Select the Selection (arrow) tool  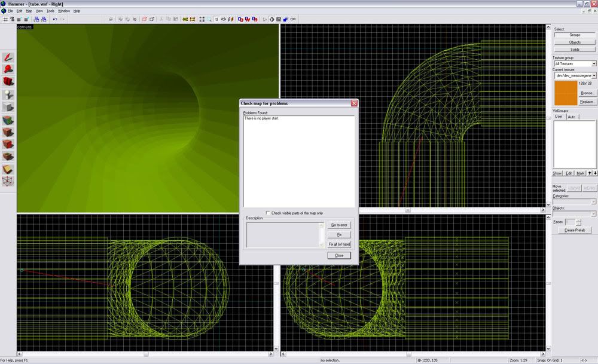[8, 57]
